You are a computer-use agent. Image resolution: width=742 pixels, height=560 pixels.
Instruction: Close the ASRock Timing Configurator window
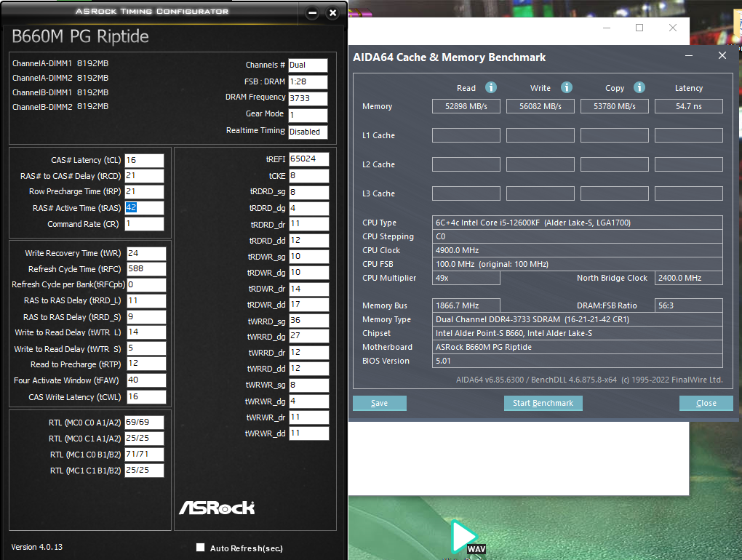[x=332, y=13]
